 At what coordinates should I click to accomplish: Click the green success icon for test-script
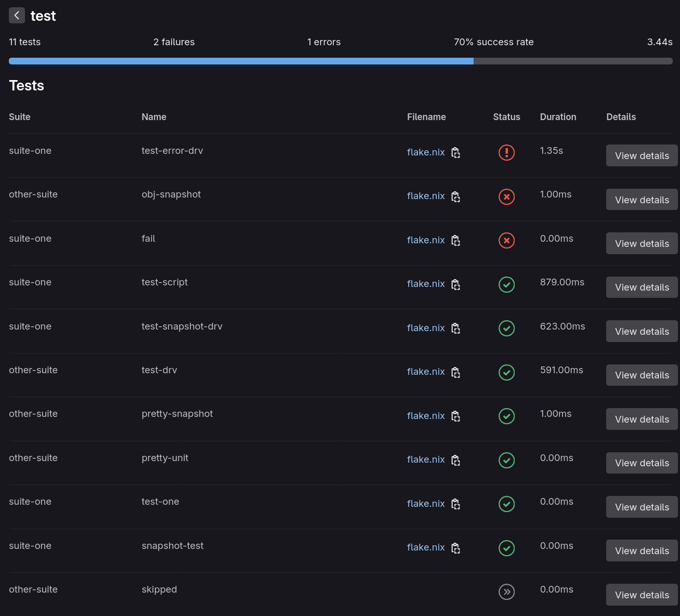(506, 284)
